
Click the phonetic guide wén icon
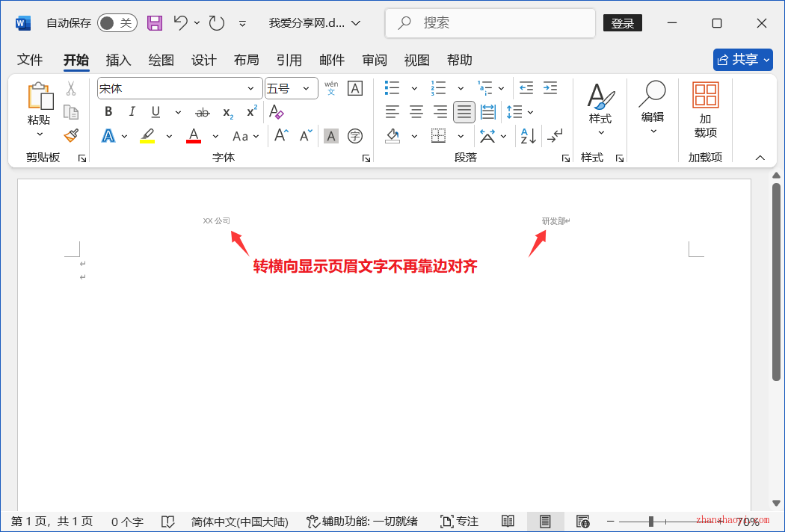point(331,88)
